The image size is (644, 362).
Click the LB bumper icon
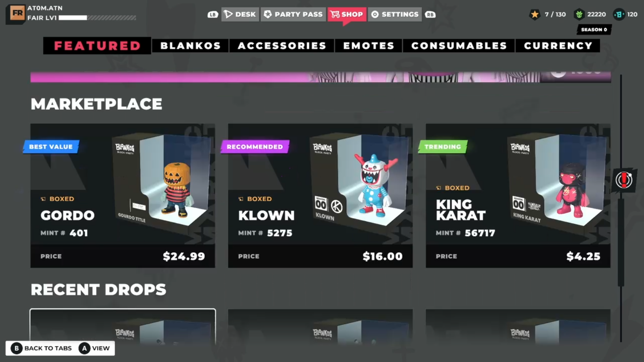point(213,15)
